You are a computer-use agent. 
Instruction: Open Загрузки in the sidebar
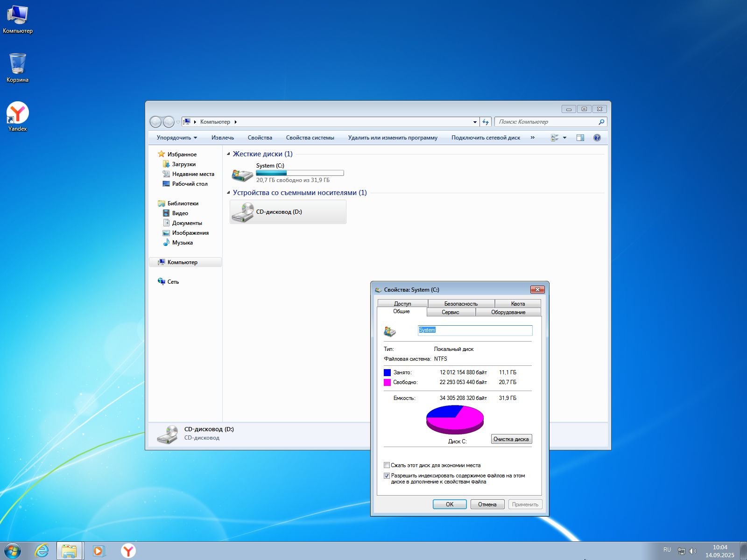pyautogui.click(x=179, y=164)
